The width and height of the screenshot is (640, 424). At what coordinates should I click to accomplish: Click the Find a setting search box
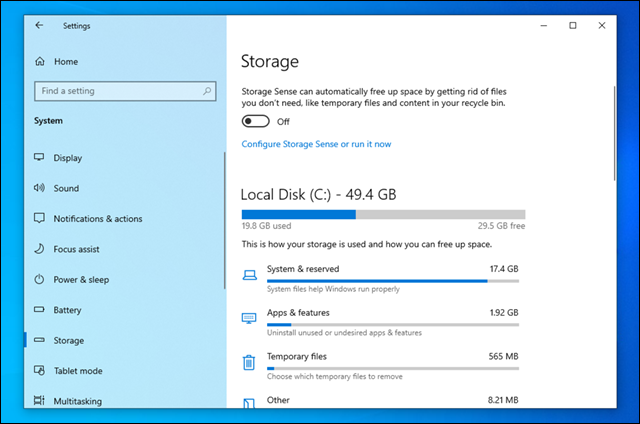[125, 91]
